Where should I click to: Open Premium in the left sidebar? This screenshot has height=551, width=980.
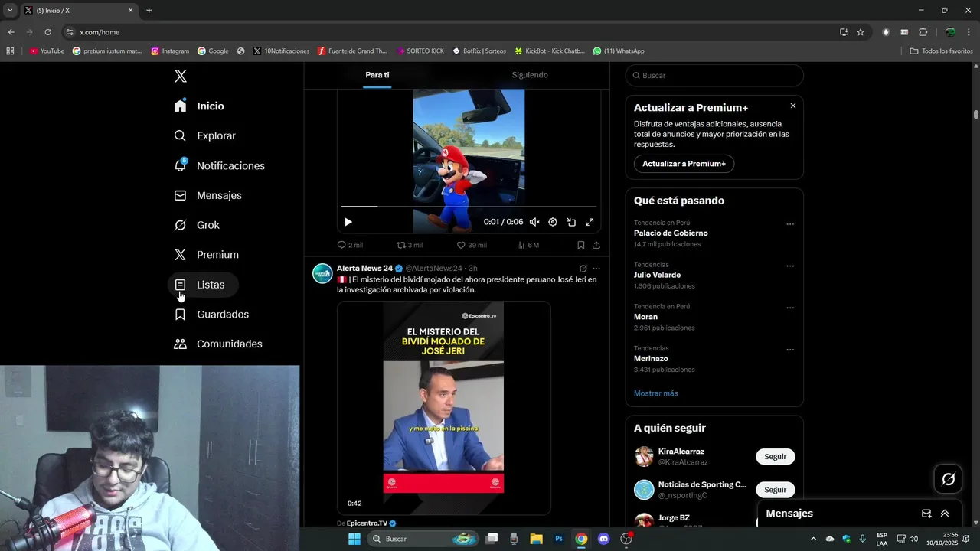206,255
